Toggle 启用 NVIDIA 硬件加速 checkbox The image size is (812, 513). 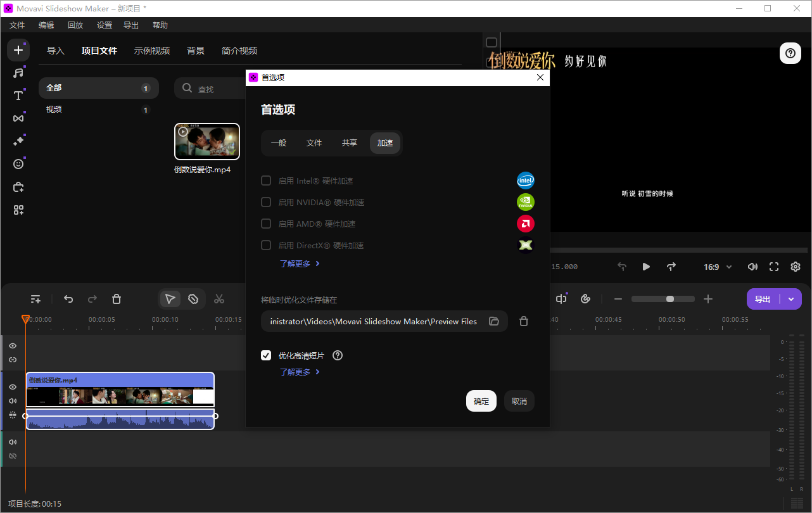pyautogui.click(x=266, y=202)
